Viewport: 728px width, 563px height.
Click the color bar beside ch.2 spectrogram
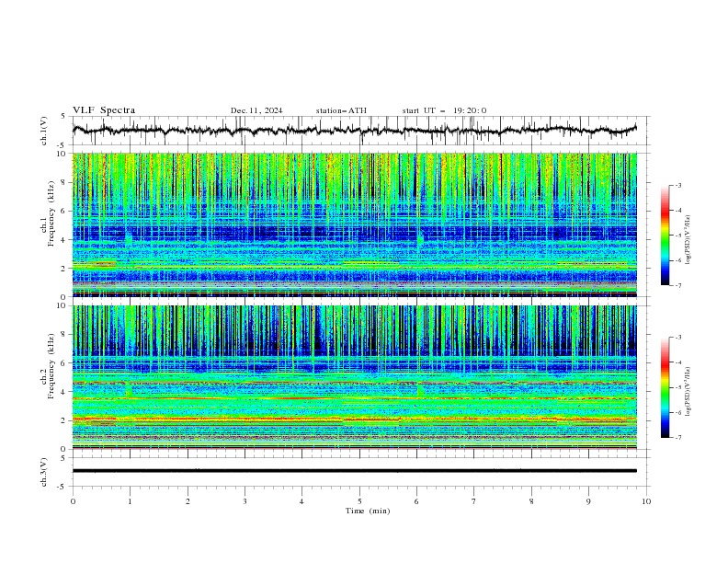[665, 387]
